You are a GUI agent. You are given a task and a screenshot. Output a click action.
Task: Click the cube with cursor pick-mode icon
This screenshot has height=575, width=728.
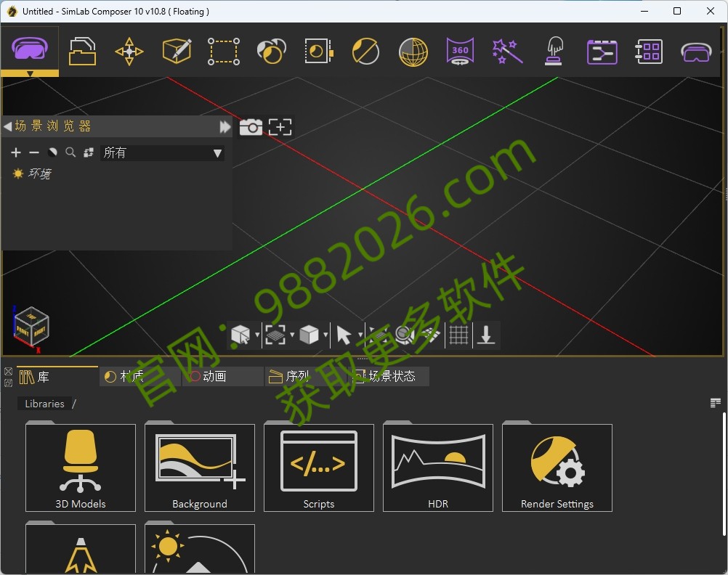click(x=240, y=335)
